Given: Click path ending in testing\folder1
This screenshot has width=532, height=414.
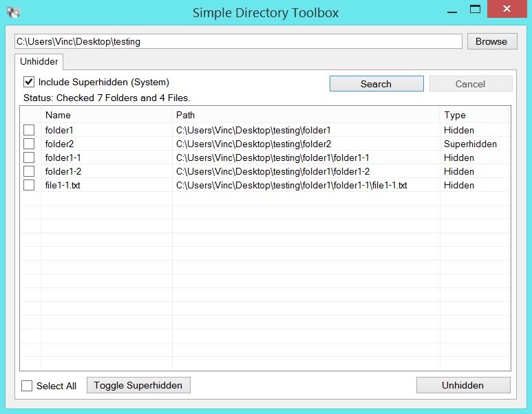Looking at the screenshot, I should click(x=253, y=130).
